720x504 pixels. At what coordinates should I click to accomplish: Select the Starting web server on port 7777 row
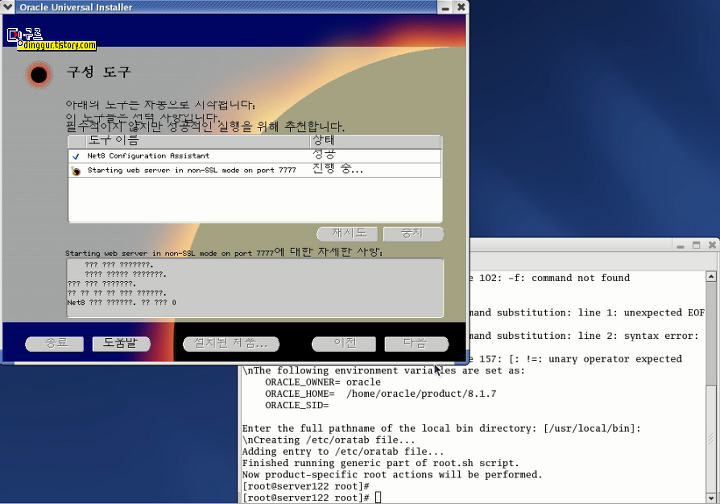(x=254, y=170)
